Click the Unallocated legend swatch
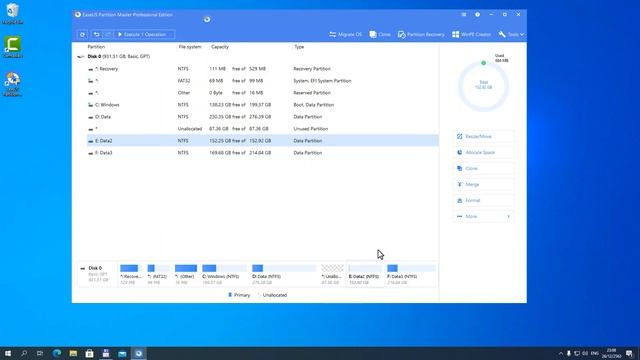Image resolution: width=640 pixels, height=360 pixels. [260, 295]
